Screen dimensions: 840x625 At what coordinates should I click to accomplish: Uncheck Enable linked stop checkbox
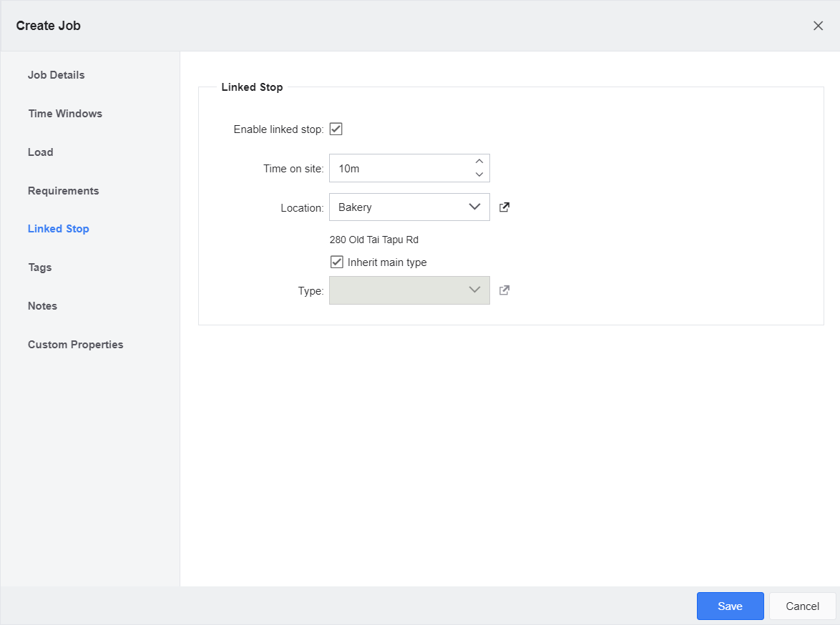(x=336, y=129)
